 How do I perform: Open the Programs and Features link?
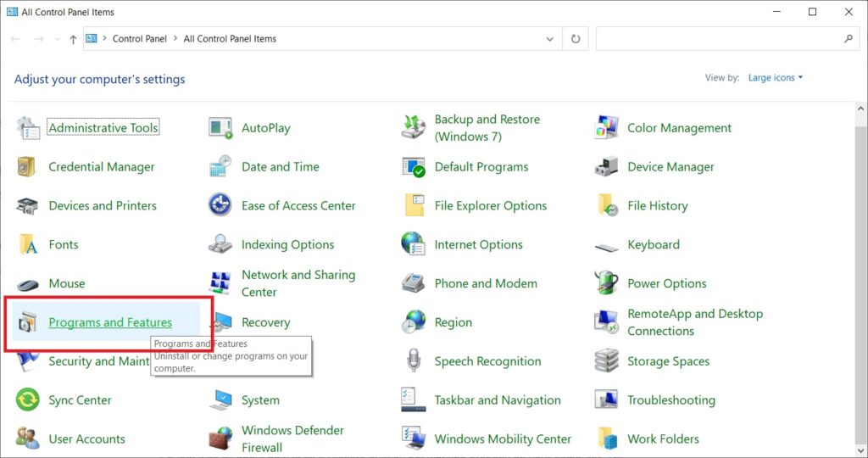[x=110, y=322]
